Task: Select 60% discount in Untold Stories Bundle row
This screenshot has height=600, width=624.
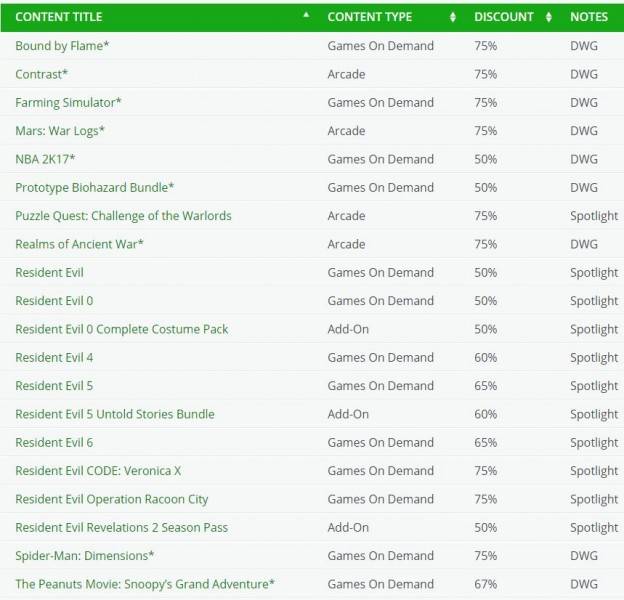Action: (486, 414)
